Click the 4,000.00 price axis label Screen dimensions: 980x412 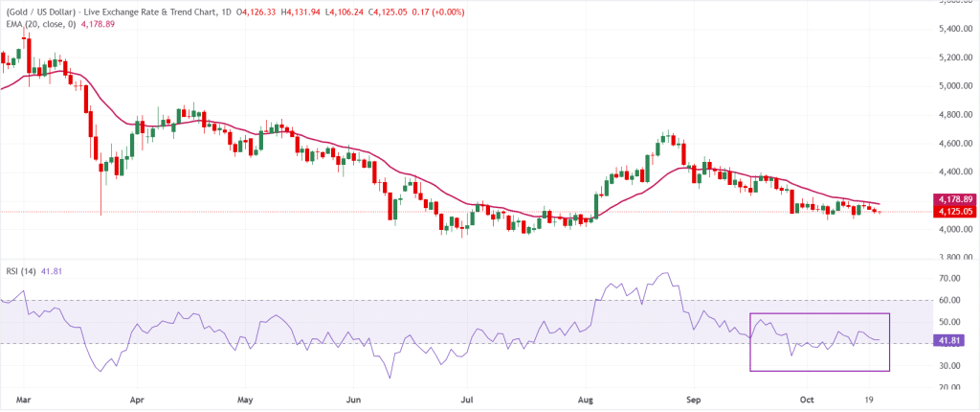(954, 229)
